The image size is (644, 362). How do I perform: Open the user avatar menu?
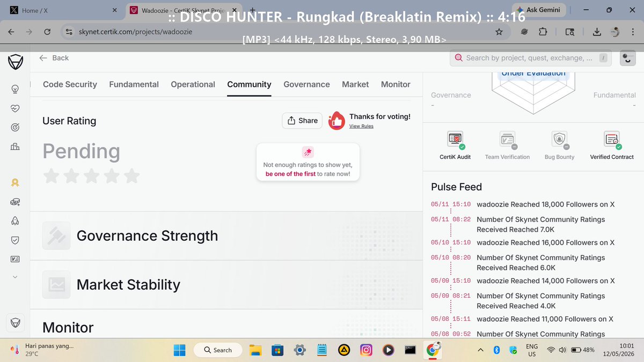tap(627, 58)
